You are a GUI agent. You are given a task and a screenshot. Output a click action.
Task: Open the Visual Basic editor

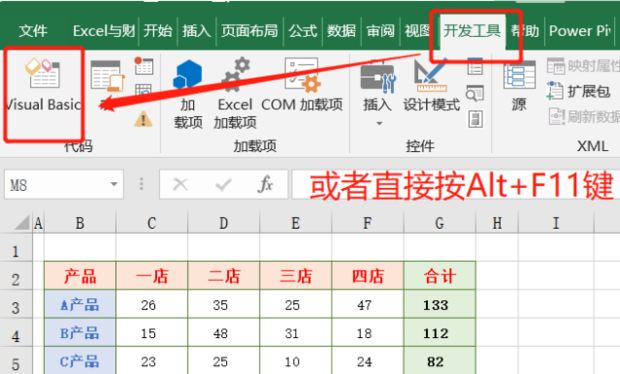pyautogui.click(x=43, y=85)
